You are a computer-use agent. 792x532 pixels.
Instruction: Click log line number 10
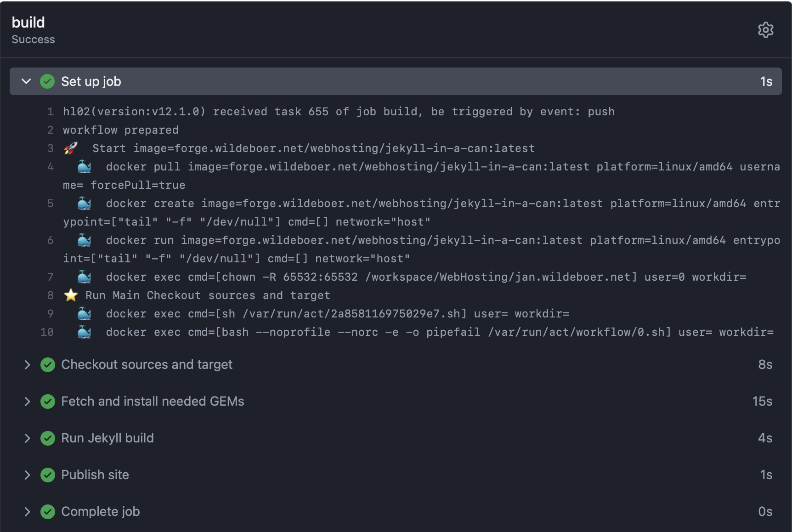(47, 332)
